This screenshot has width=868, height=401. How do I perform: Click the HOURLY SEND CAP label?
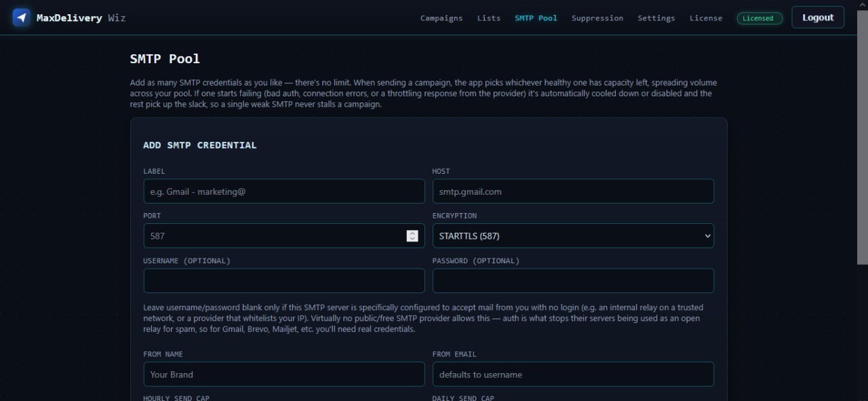(x=176, y=398)
